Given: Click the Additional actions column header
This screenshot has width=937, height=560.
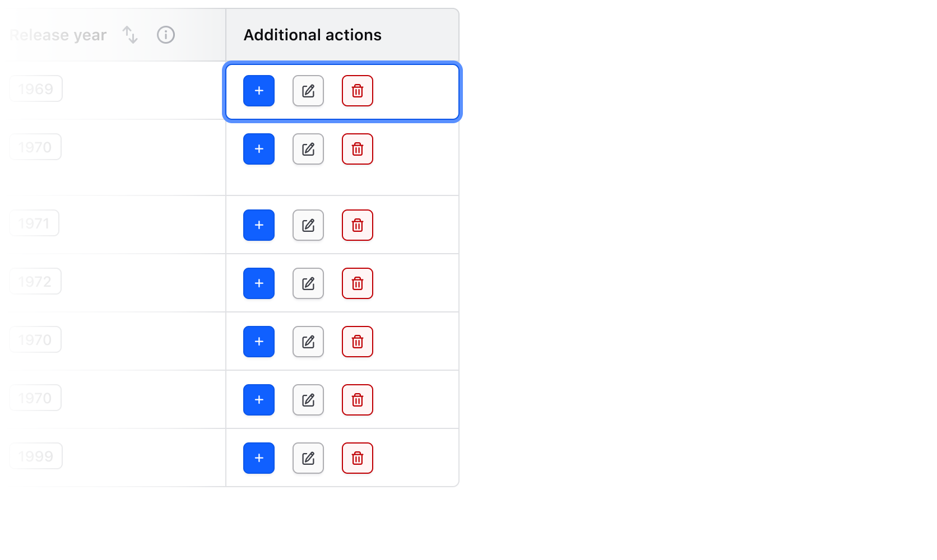Looking at the screenshot, I should [x=313, y=35].
